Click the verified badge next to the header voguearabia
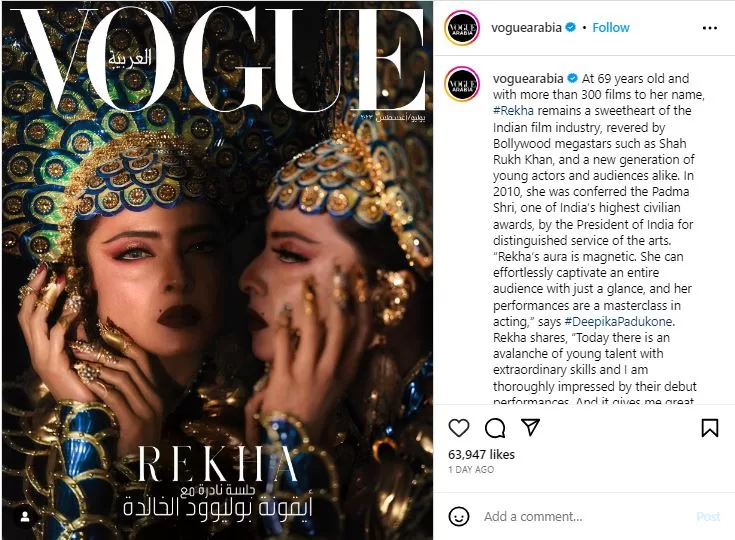The image size is (735, 540). click(570, 28)
